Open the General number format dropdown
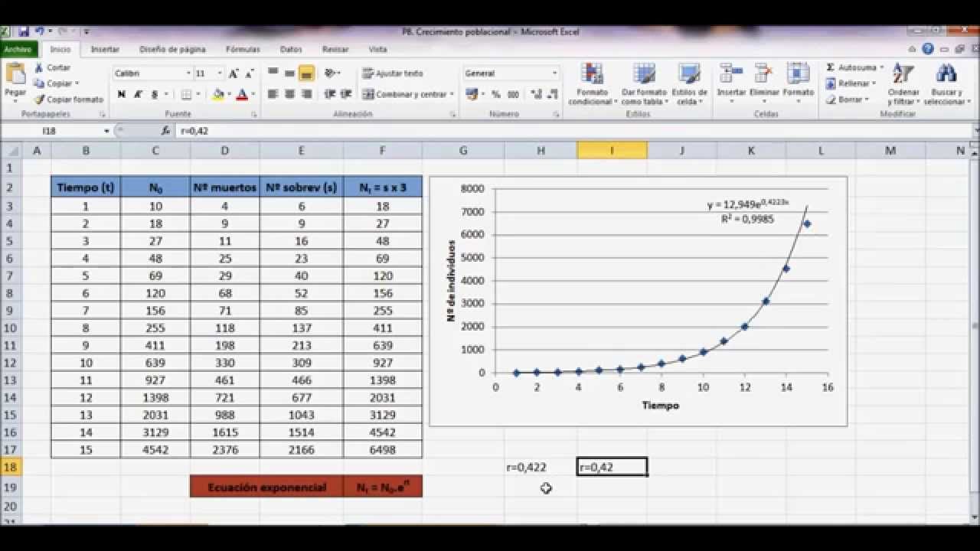This screenshot has width=980, height=551. (555, 73)
